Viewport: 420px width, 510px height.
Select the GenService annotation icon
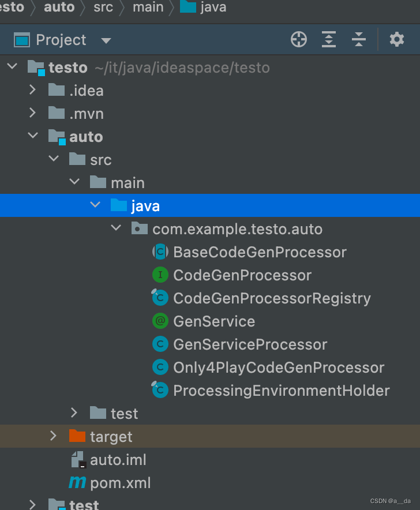[160, 321]
